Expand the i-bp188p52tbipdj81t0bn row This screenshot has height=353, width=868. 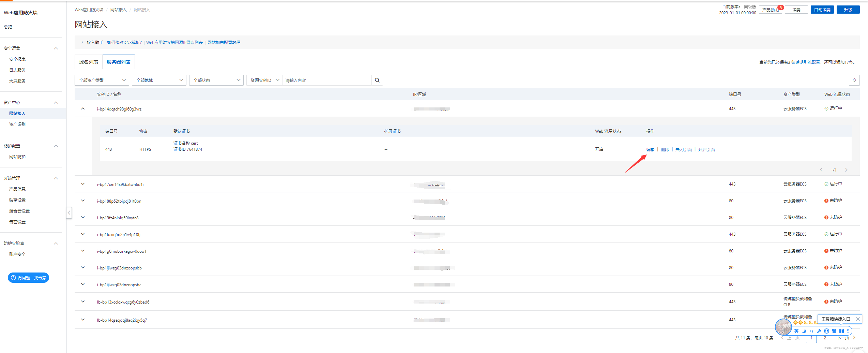click(83, 201)
